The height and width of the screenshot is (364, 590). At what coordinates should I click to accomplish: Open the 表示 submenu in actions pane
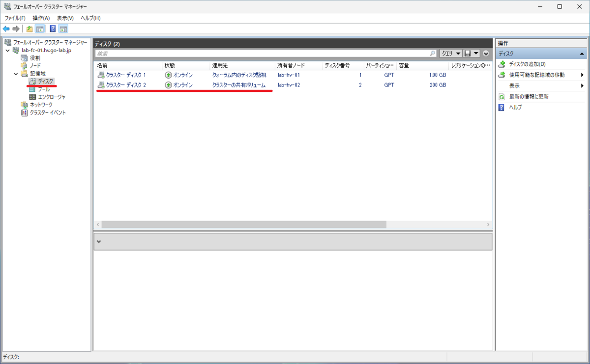pos(541,85)
